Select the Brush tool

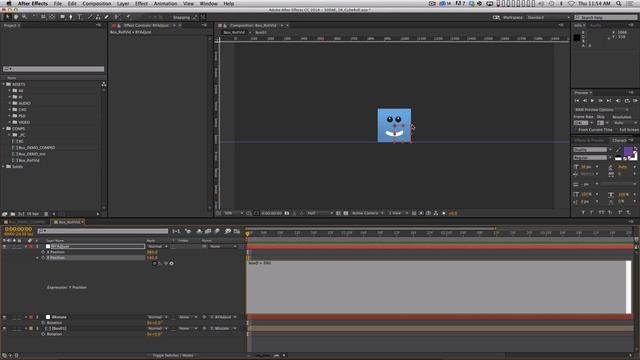pyautogui.click(x=90, y=17)
